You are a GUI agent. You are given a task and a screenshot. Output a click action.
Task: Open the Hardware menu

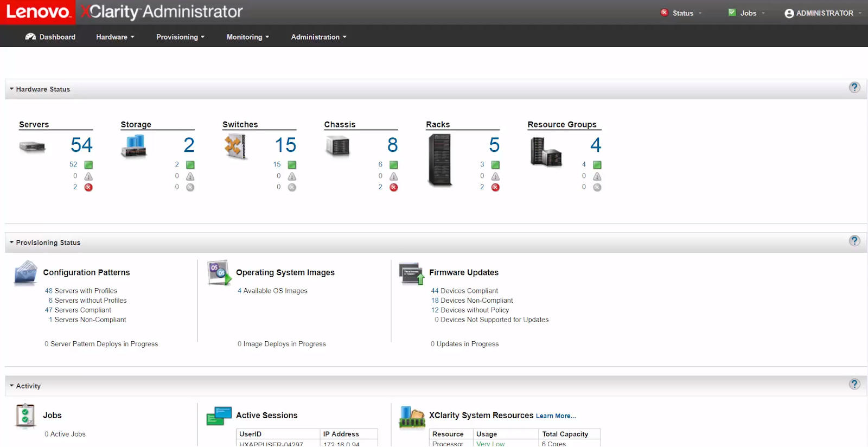point(115,37)
